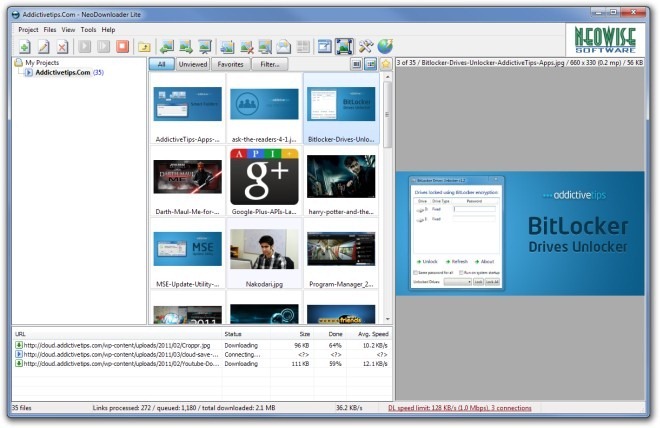Click the green download icon for Croppr.jpg
Screen dimensions: 660x428
19,345
